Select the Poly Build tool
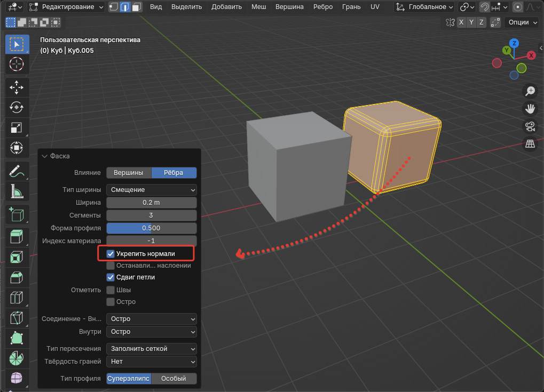 pyautogui.click(x=17, y=338)
